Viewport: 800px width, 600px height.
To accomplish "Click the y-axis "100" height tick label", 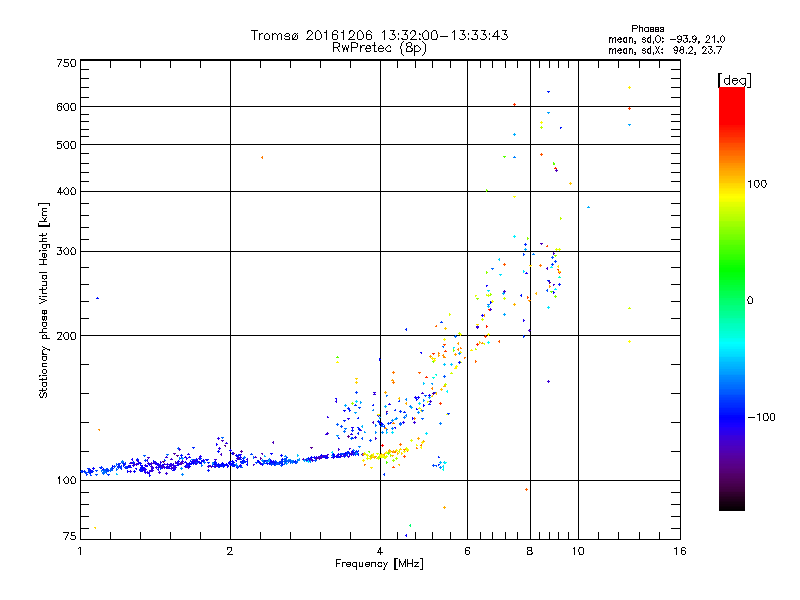I will point(67,480).
